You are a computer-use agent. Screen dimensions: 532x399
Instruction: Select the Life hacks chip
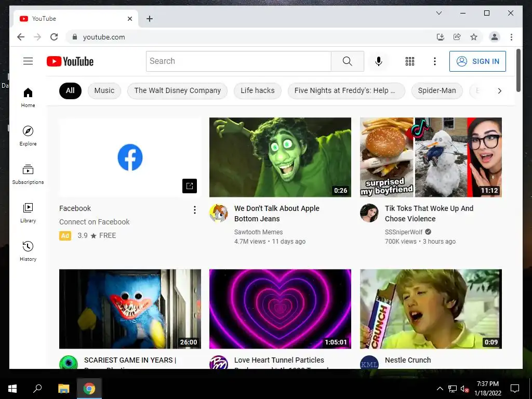258,90
